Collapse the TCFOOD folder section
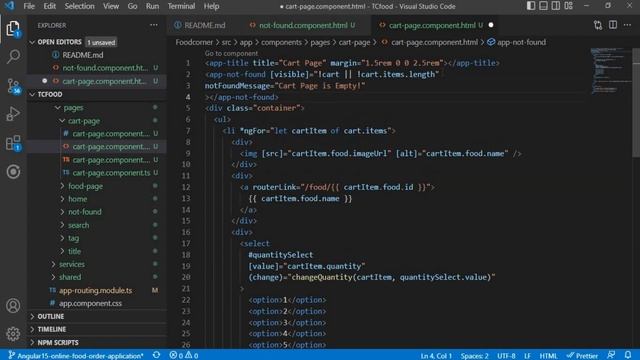The width and height of the screenshot is (640, 360). click(x=32, y=94)
